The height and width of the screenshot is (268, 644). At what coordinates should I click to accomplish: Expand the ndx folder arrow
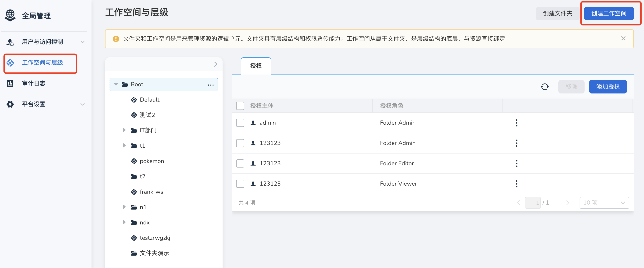[124, 222]
